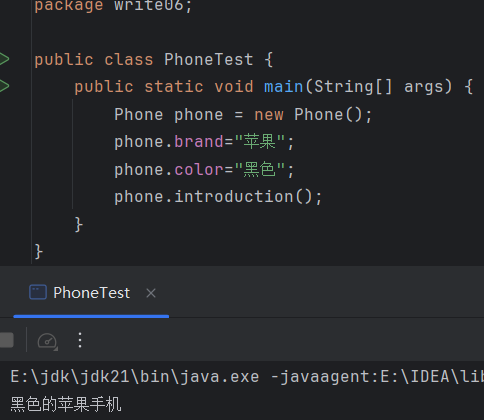The height and width of the screenshot is (420, 484).
Task: Click the color field in phone.color
Action: (199, 169)
